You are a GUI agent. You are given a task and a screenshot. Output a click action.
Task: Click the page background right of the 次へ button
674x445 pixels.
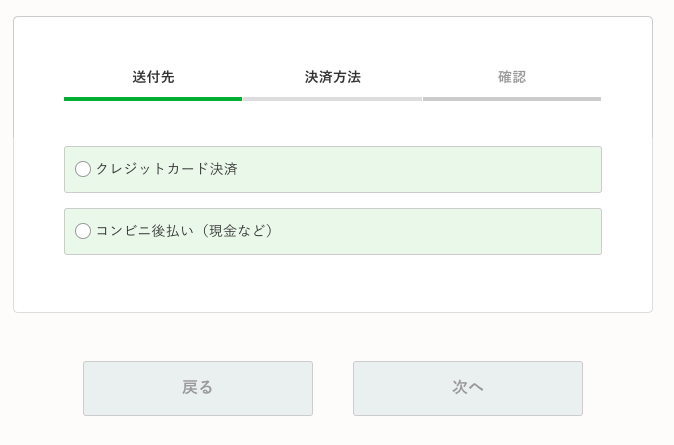coord(627,388)
